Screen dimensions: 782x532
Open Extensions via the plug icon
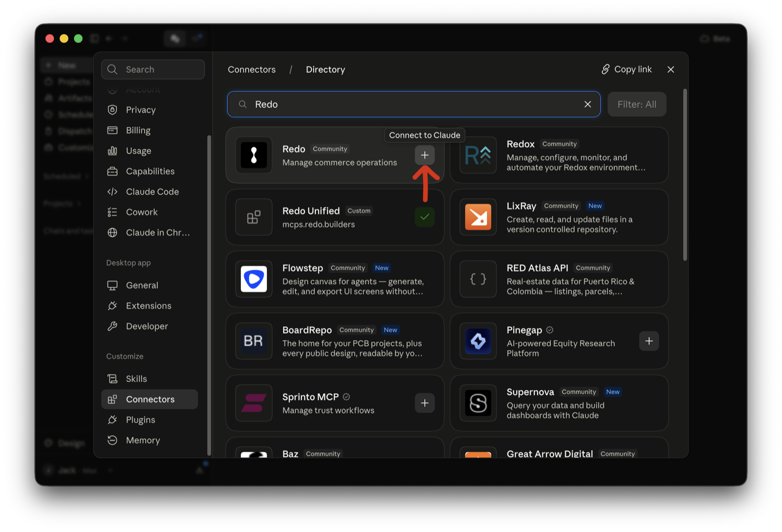tap(112, 306)
